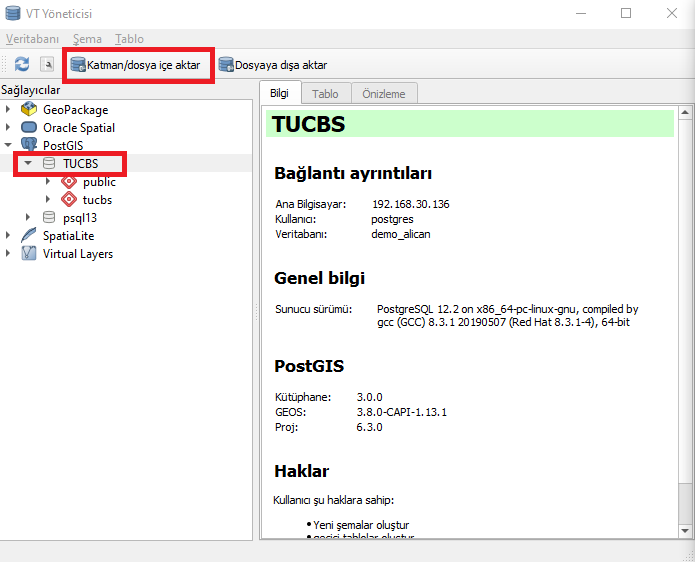Click the tucbs schema diamond icon

click(69, 199)
